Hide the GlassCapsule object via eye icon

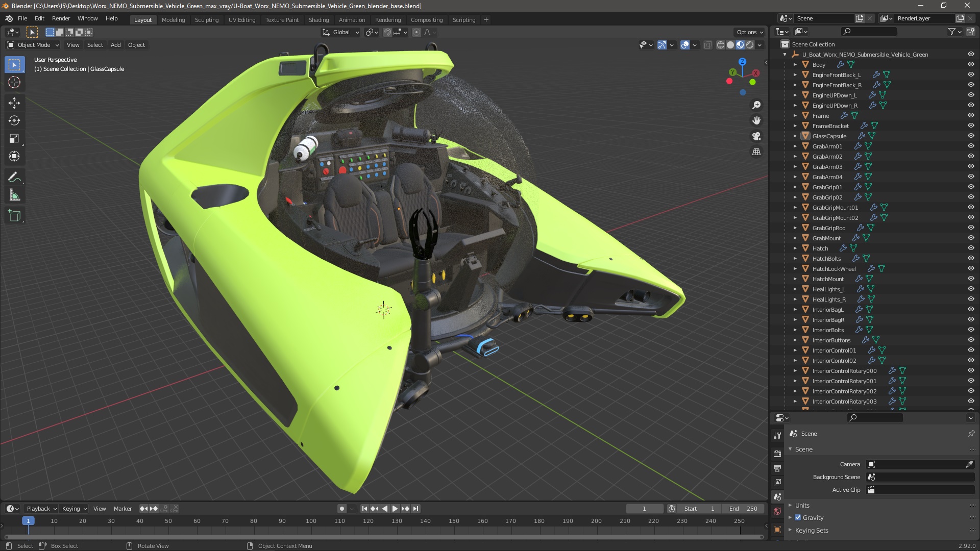pos(971,136)
